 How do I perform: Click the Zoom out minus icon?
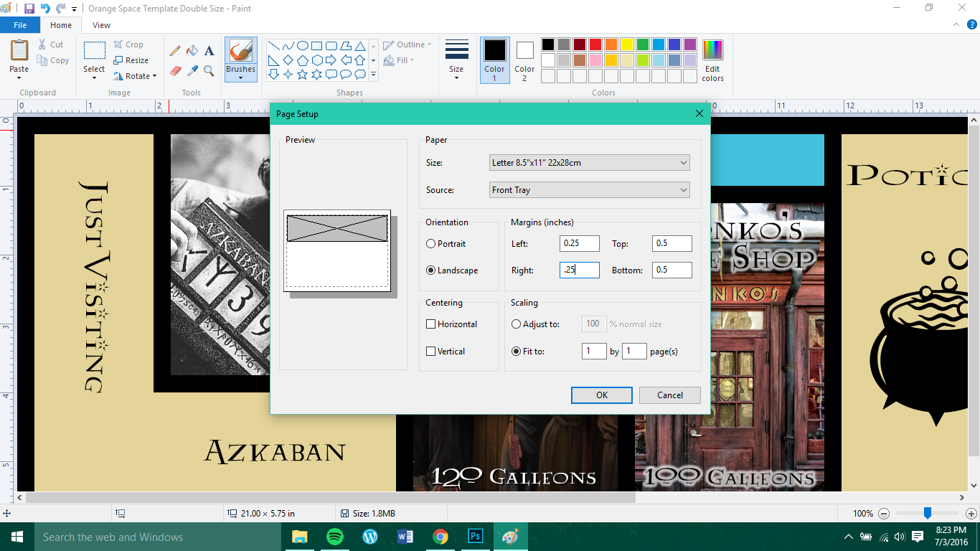click(884, 514)
